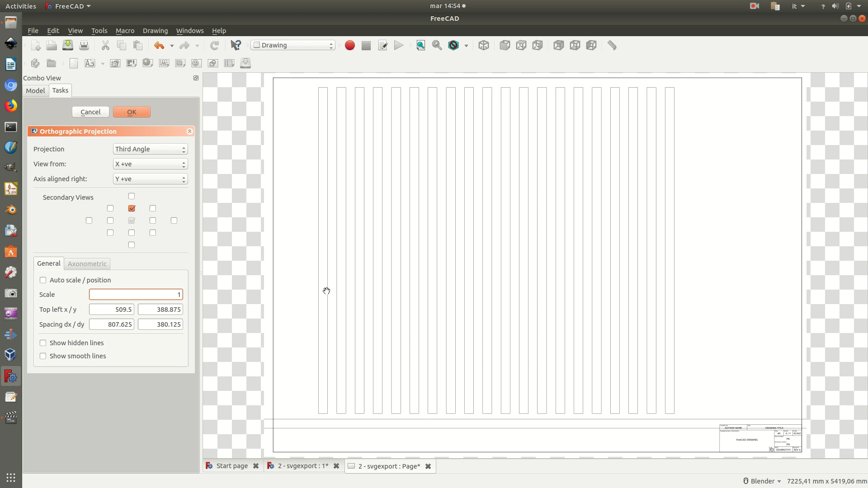
Task: Click the Cut scissors icon
Action: (105, 45)
